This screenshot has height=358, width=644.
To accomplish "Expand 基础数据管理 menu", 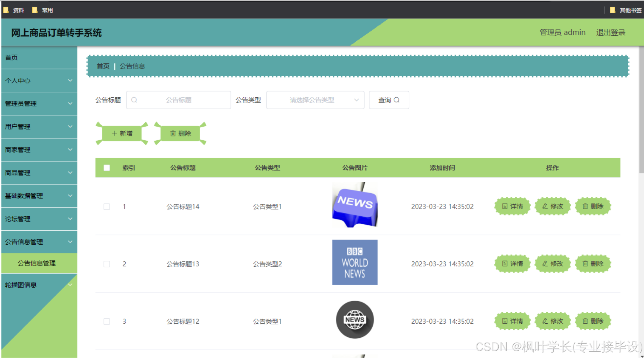I will 39,196.
